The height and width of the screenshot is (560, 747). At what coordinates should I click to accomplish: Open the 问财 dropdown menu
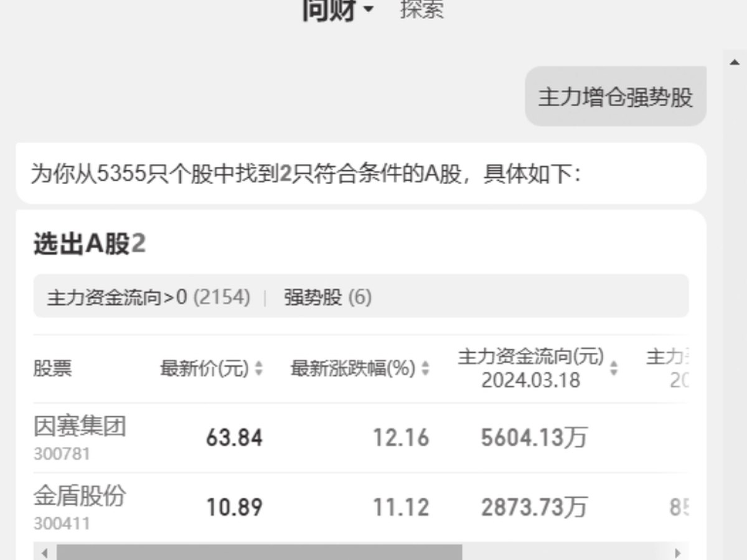click(337, 9)
